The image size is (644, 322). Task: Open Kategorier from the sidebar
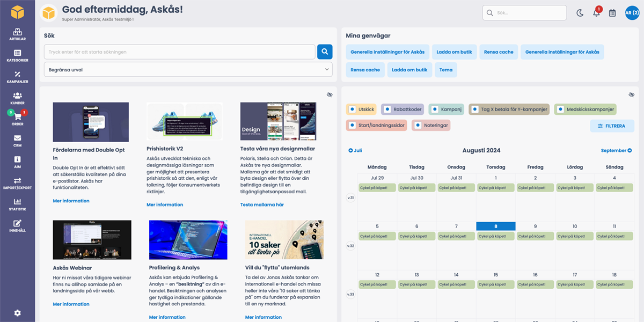click(x=17, y=56)
